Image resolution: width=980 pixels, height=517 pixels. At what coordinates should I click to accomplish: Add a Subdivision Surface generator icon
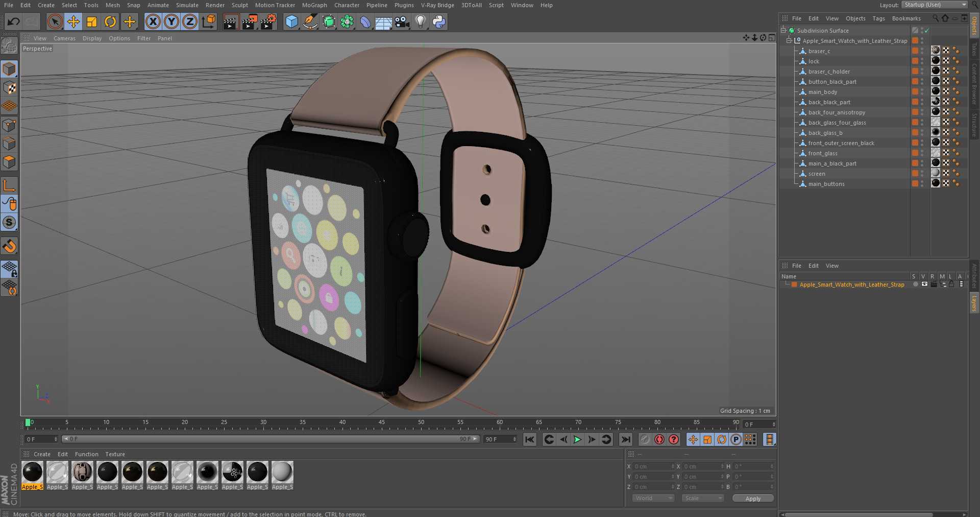coord(329,21)
